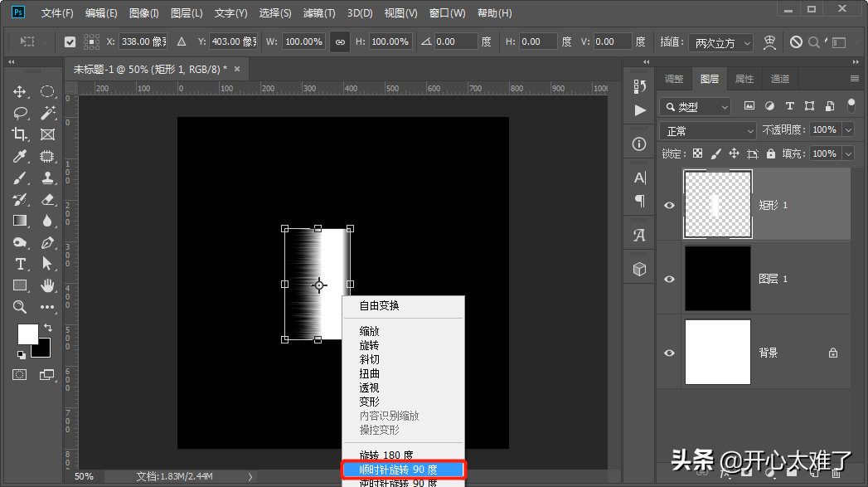Viewport: 868px width, 487px height.
Task: Select the Eyedropper tool
Action: 20,156
